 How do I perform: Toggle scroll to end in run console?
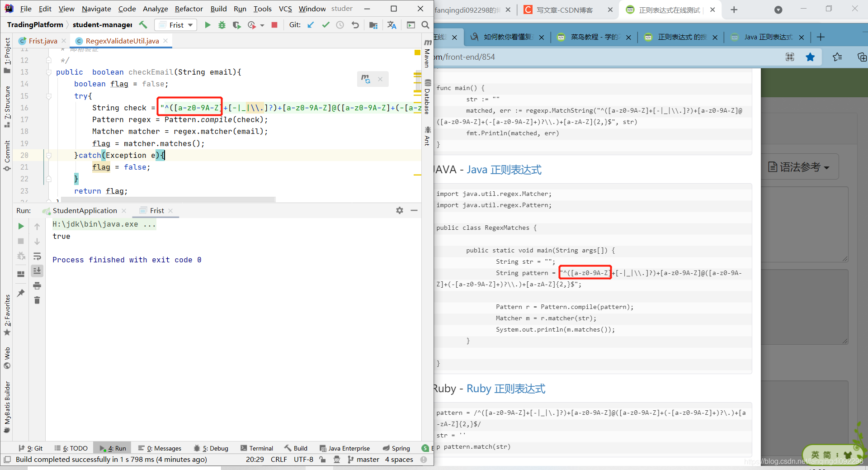click(x=37, y=271)
